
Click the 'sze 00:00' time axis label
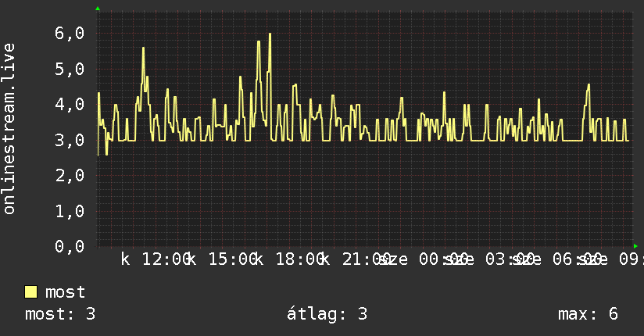[x=423, y=259]
